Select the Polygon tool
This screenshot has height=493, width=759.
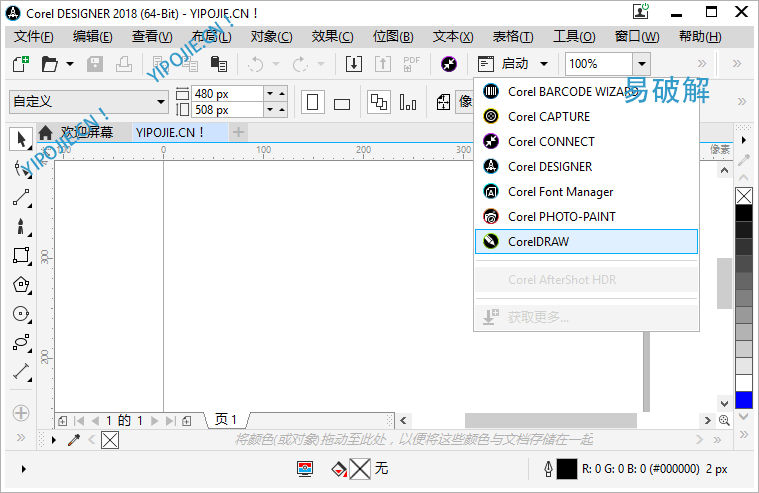tap(21, 285)
